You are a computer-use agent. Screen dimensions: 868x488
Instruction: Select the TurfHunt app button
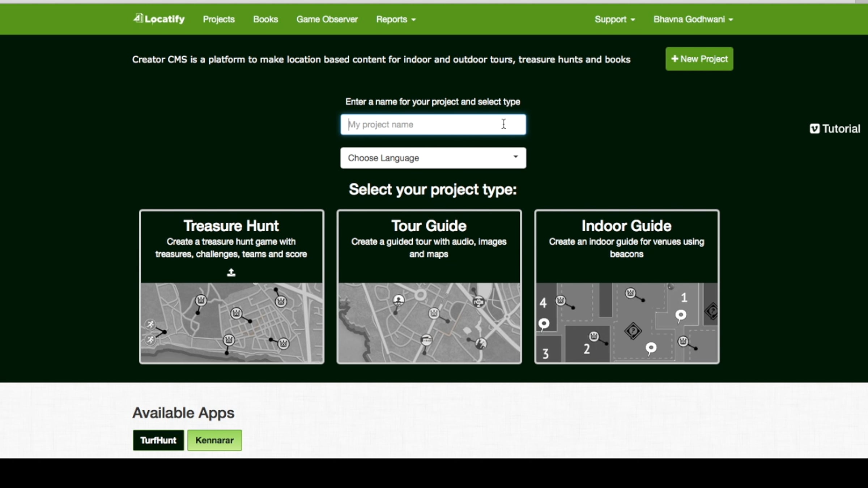[x=158, y=440]
